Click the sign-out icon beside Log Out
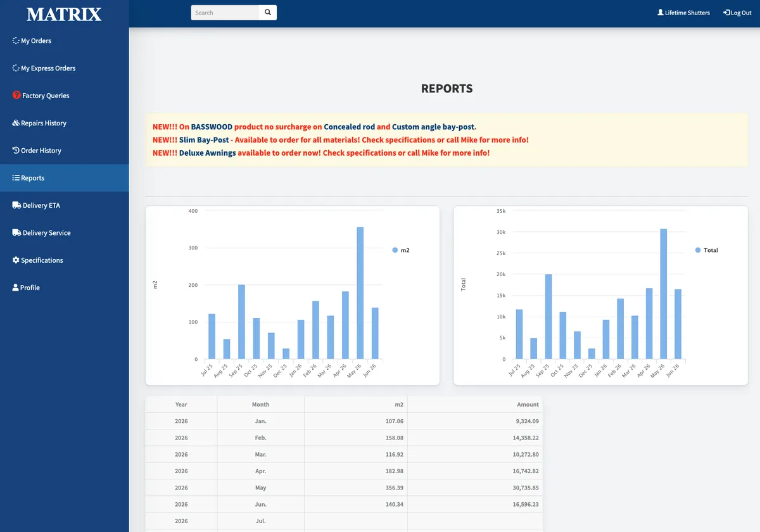Image resolution: width=760 pixels, height=532 pixels. tap(726, 13)
